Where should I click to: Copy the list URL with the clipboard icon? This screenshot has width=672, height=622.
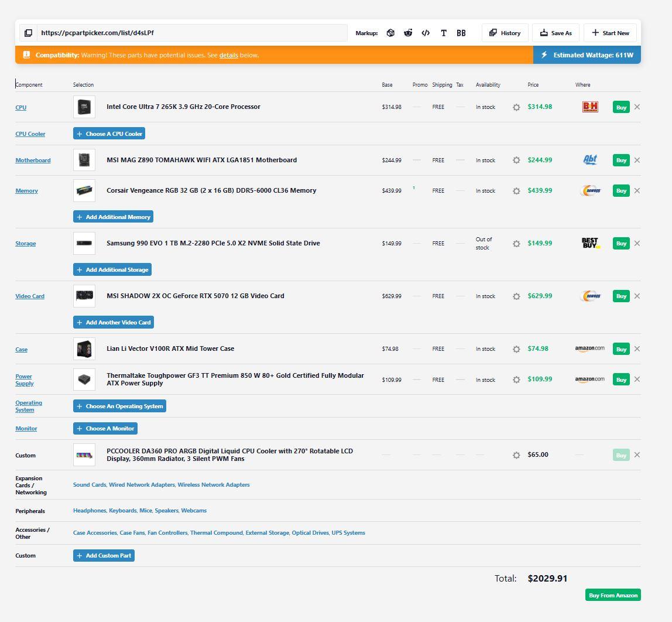click(28, 33)
